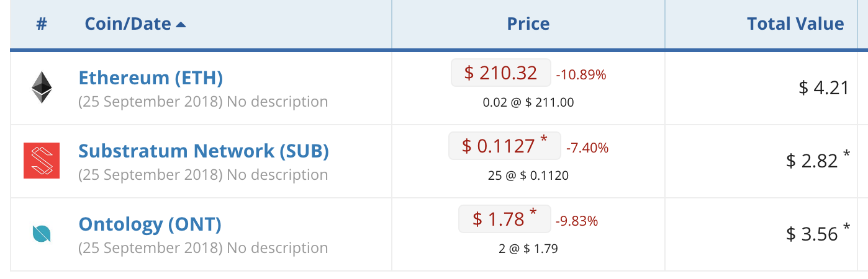Sort table by Coin/Date column header
The image size is (868, 279).
pos(127,24)
